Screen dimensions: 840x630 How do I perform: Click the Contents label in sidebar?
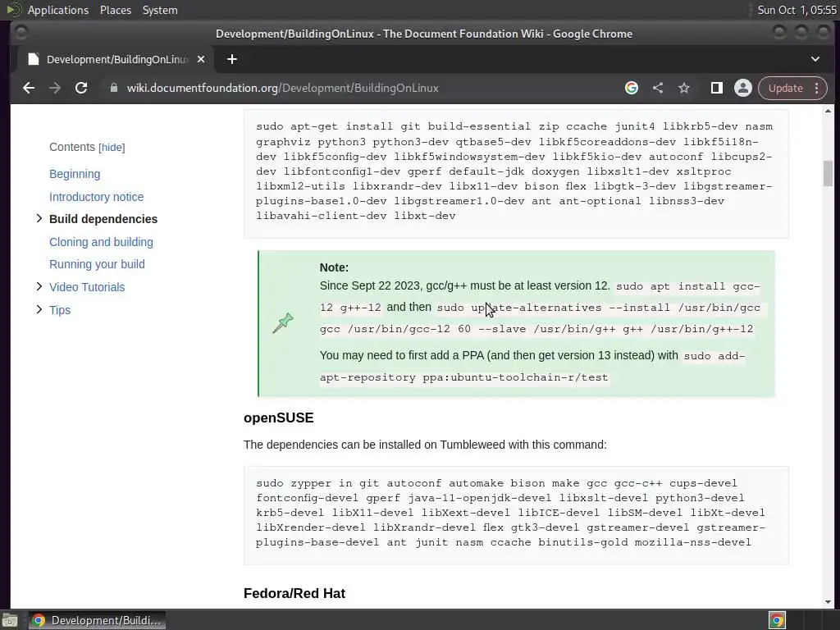[x=72, y=148]
